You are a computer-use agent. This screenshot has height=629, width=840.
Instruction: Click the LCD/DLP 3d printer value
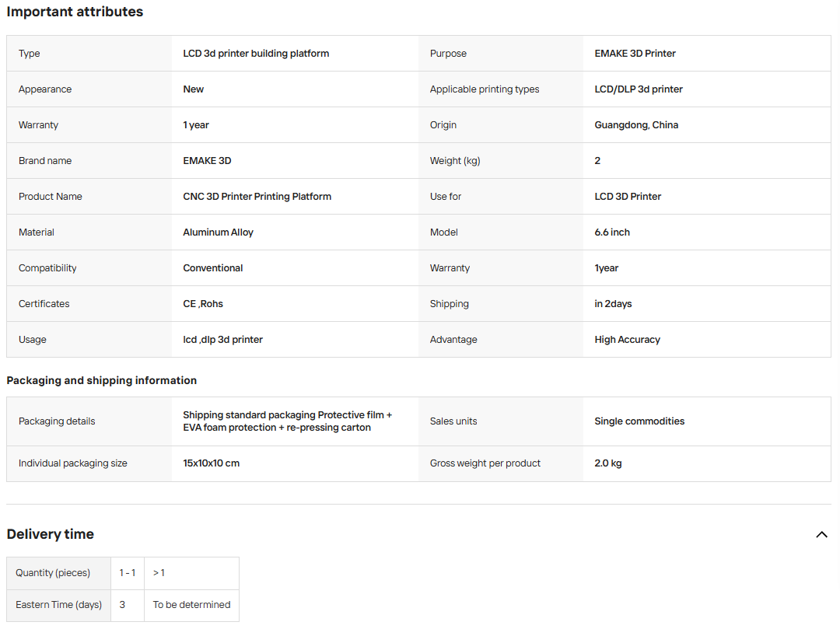point(639,89)
